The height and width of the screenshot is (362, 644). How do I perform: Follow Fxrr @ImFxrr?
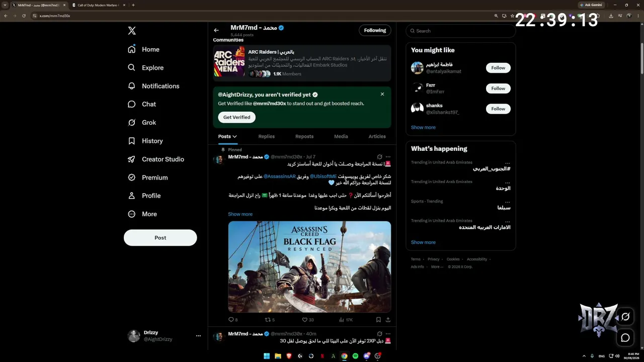pyautogui.click(x=498, y=88)
